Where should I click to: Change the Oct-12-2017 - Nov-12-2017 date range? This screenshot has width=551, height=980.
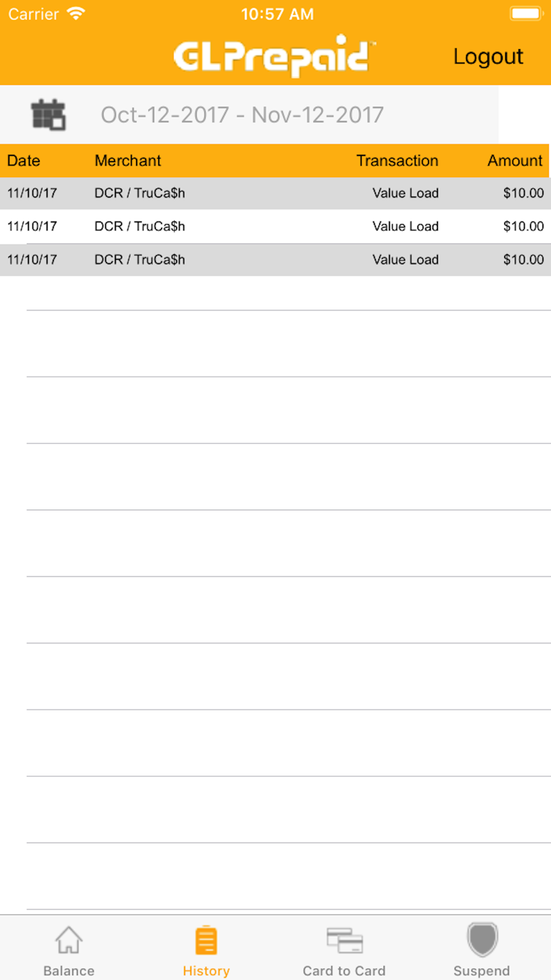click(242, 115)
